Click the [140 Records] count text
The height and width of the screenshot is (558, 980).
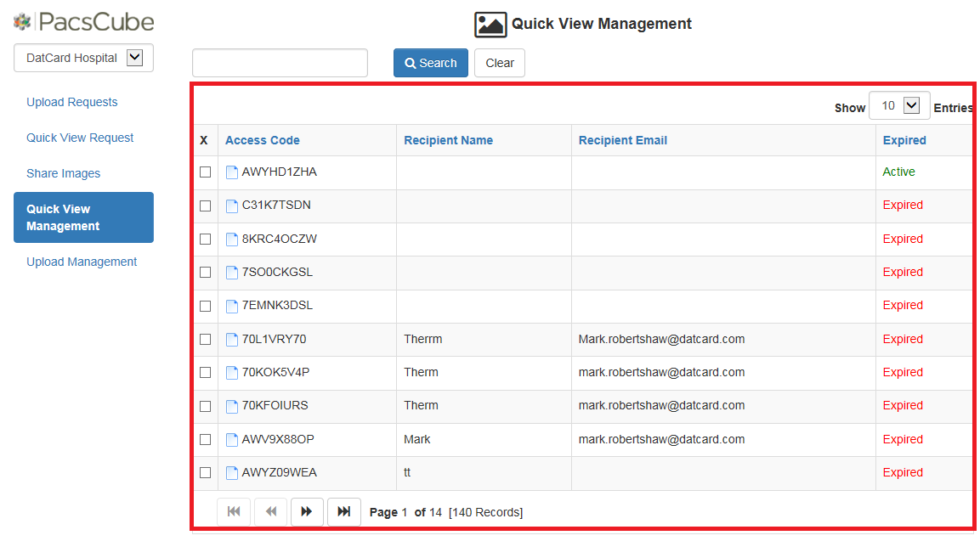point(485,512)
